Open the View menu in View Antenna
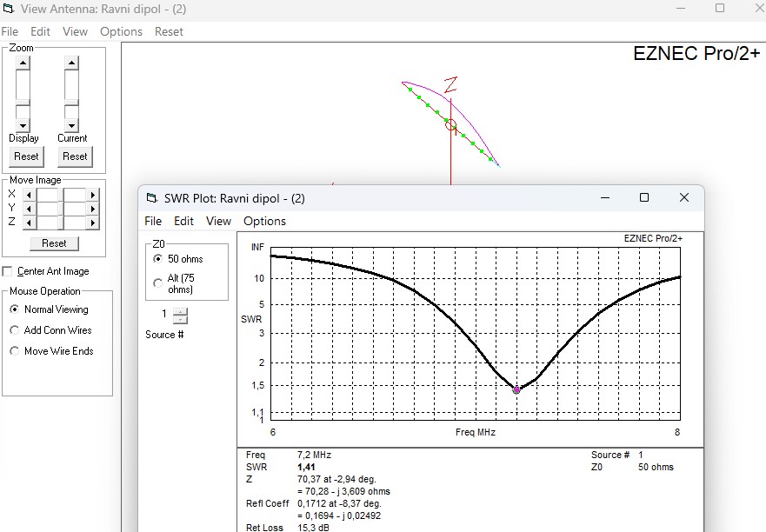 [75, 32]
